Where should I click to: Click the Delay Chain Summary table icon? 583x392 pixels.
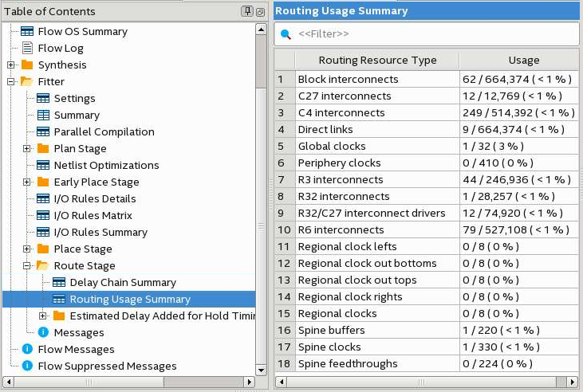coord(59,282)
